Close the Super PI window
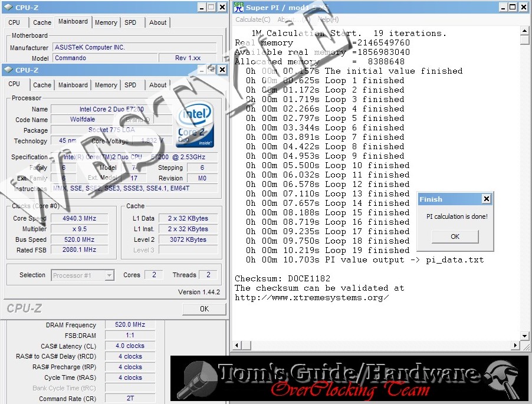532x404 pixels. coord(524,7)
